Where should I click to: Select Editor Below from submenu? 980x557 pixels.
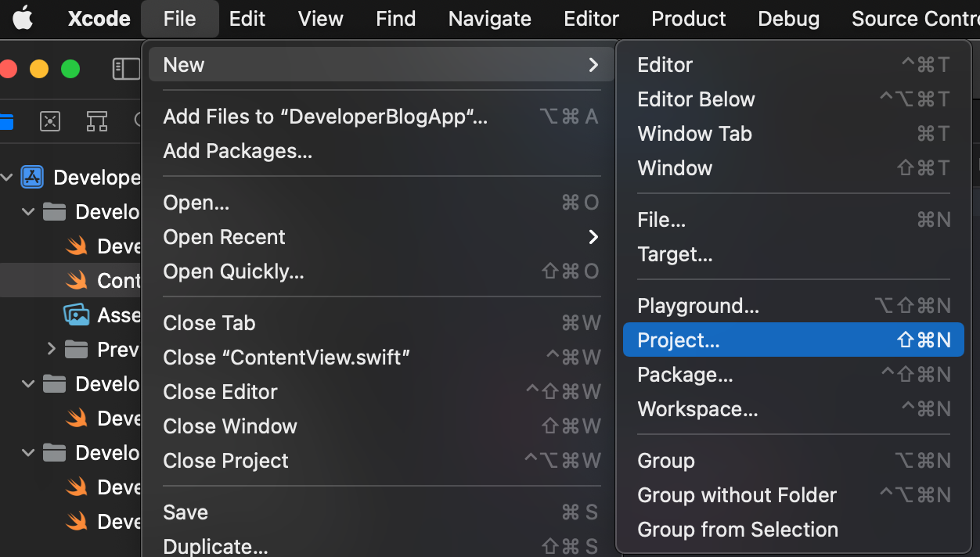click(x=794, y=99)
